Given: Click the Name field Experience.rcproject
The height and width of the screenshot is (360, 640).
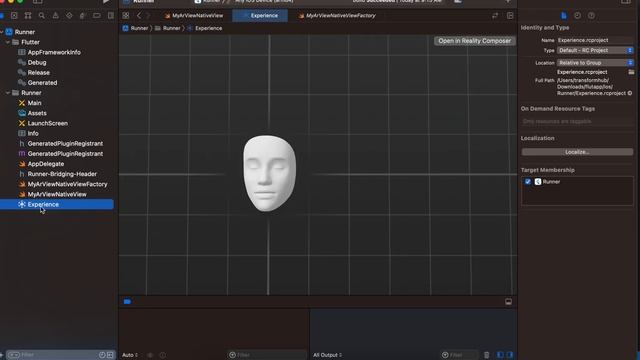Looking at the screenshot, I should pyautogui.click(x=595, y=40).
